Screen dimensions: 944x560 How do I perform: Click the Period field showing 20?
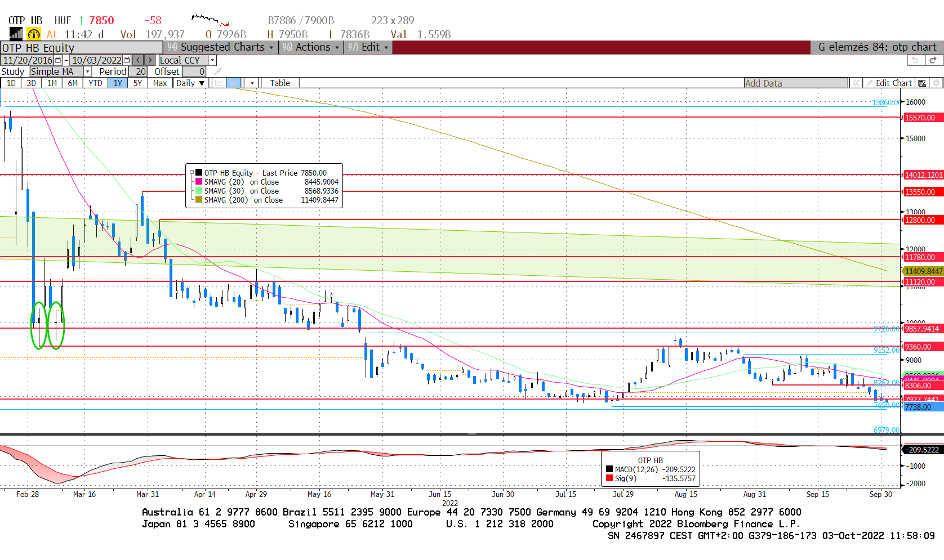[x=138, y=71]
